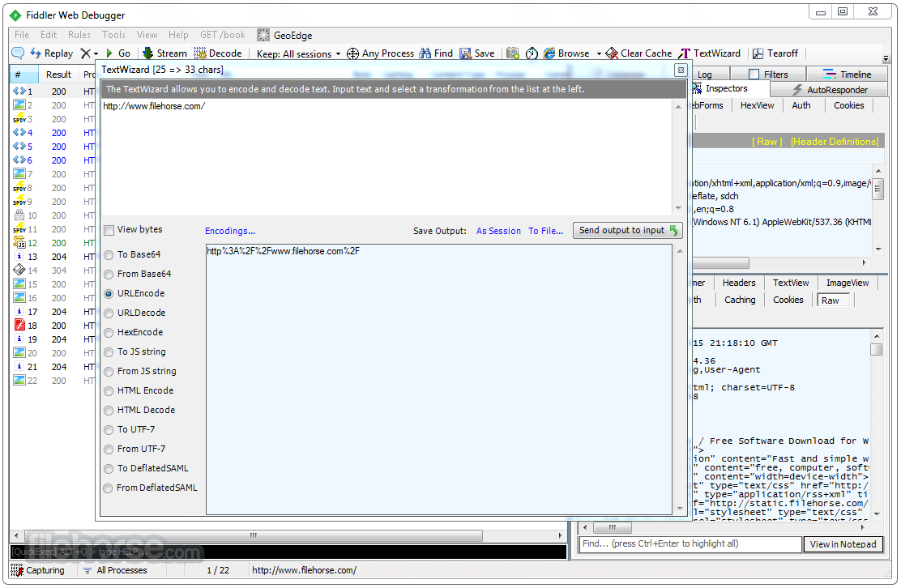
Task: Open the response Caching tab
Action: [x=740, y=300]
